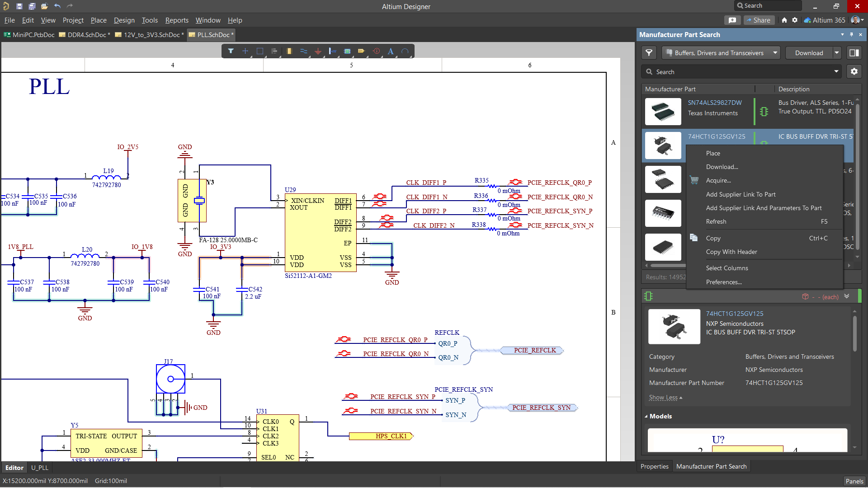This screenshot has width=868, height=488.
Task: Choose Select Columns from context menu
Action: click(727, 268)
